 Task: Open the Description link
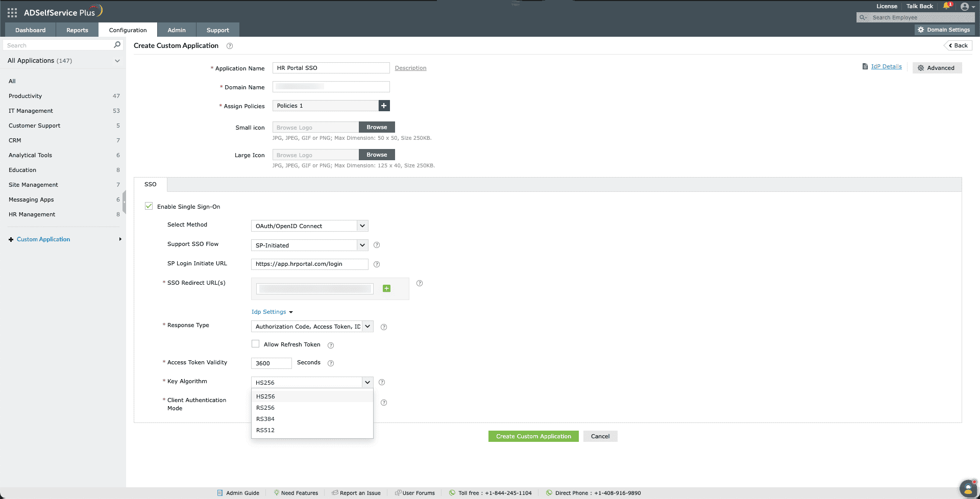(410, 67)
